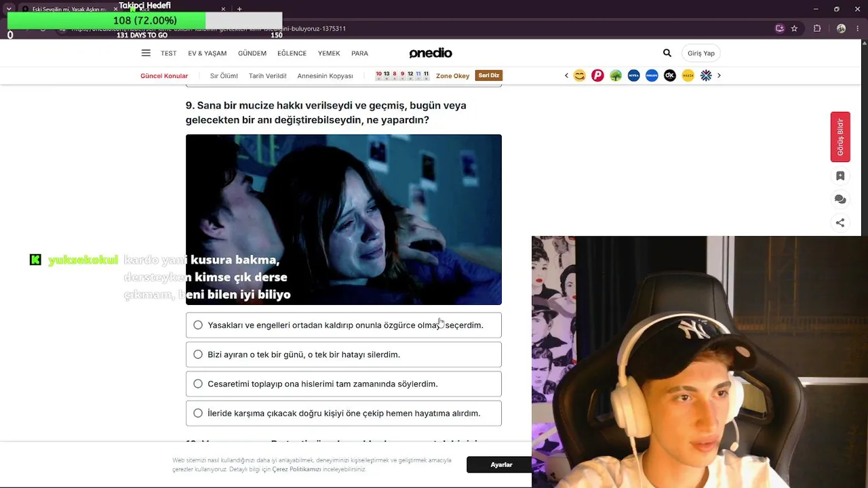This screenshot has width=868, height=488.
Task: Open a new browser tab with the plus button
Action: coord(239,9)
